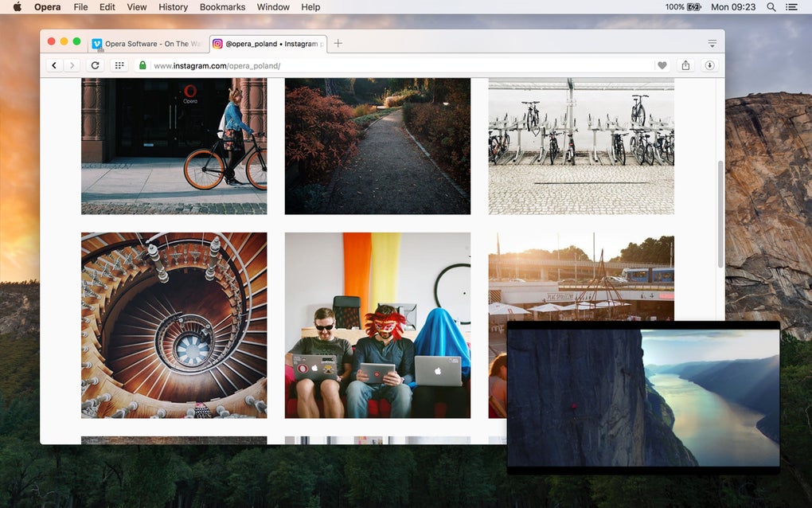Bookmark page with the heart icon
Viewport: 812px width, 508px height.
[x=662, y=65]
